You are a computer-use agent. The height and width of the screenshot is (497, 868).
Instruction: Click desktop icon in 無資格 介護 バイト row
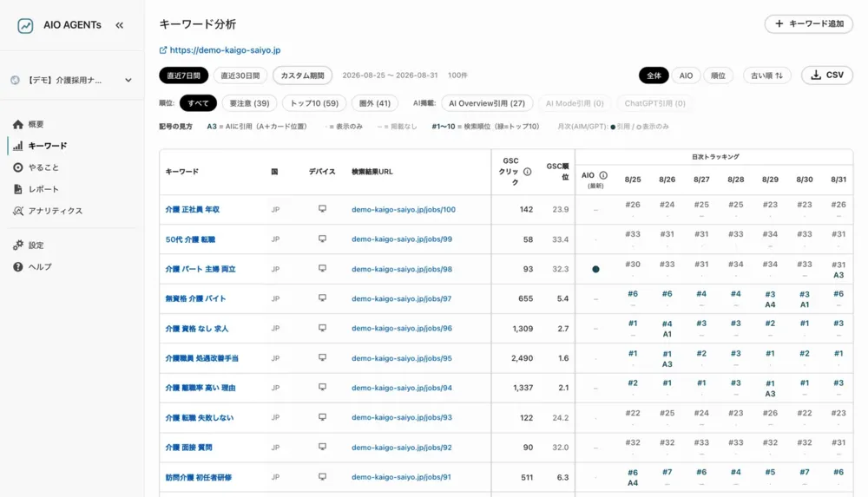322,298
